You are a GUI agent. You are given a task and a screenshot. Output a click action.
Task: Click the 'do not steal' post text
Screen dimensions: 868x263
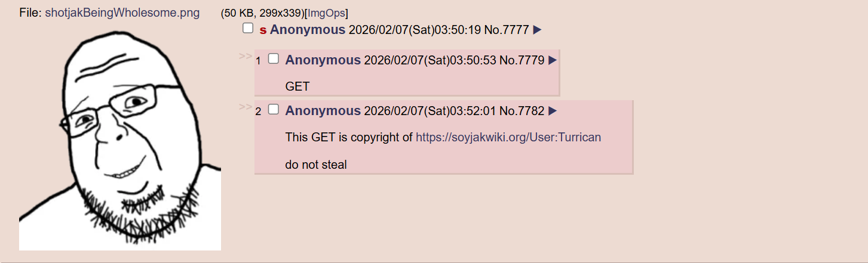[316, 165]
